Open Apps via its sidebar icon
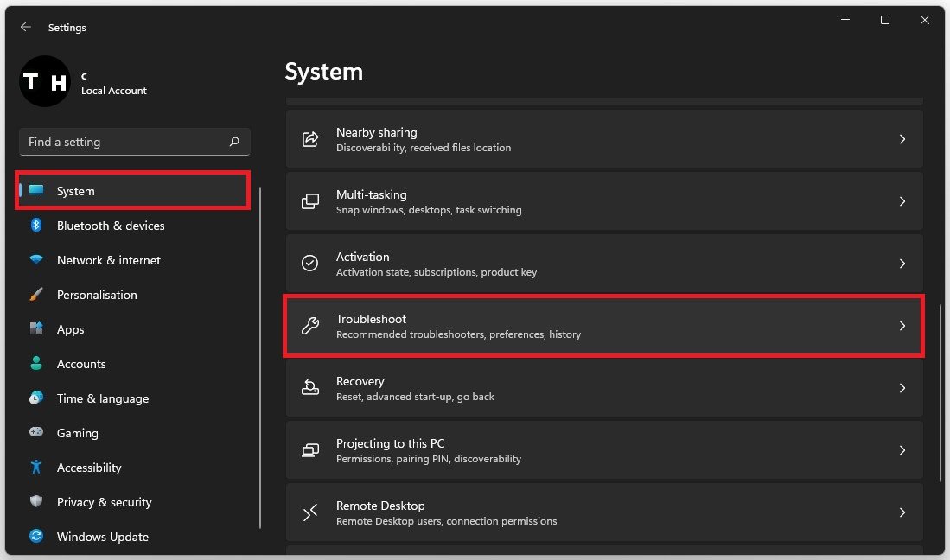 (x=36, y=329)
